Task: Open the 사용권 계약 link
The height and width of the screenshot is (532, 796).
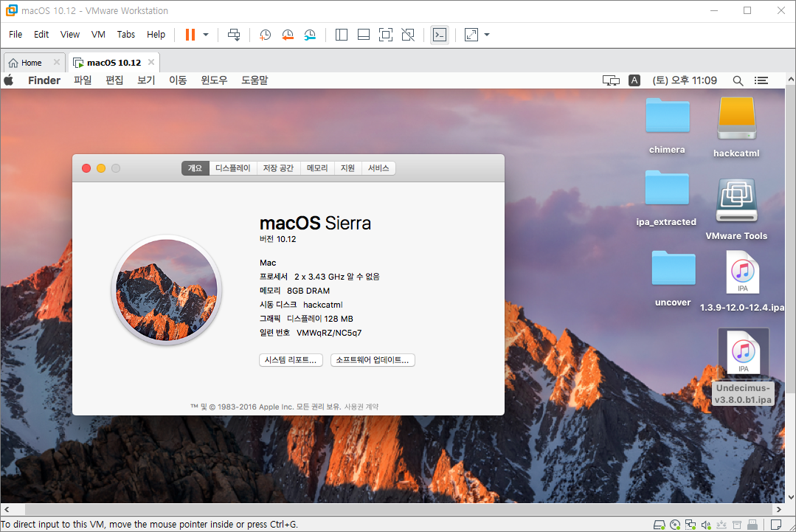Action: (x=361, y=407)
